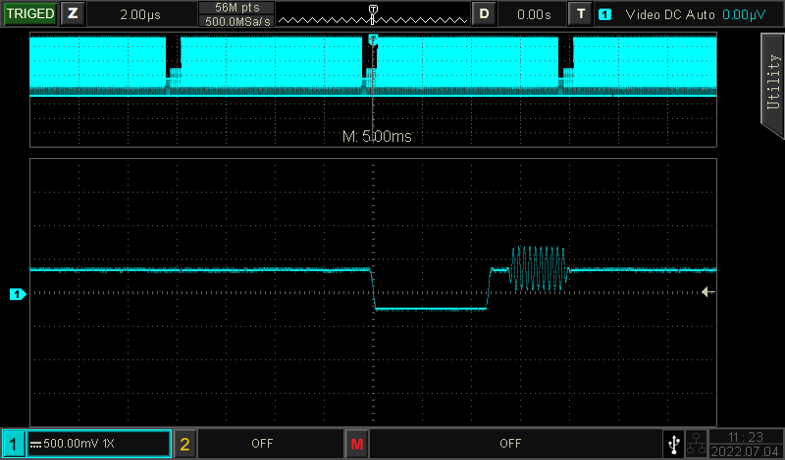The image size is (785, 460).
Task: Toggle channel 2 on with its icon
Action: coord(185,443)
